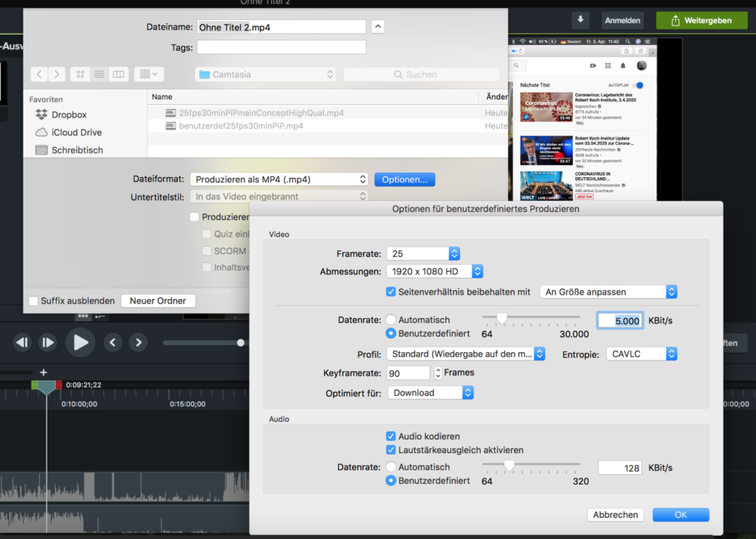
Task: Play the video with the Play button
Action: 80,343
